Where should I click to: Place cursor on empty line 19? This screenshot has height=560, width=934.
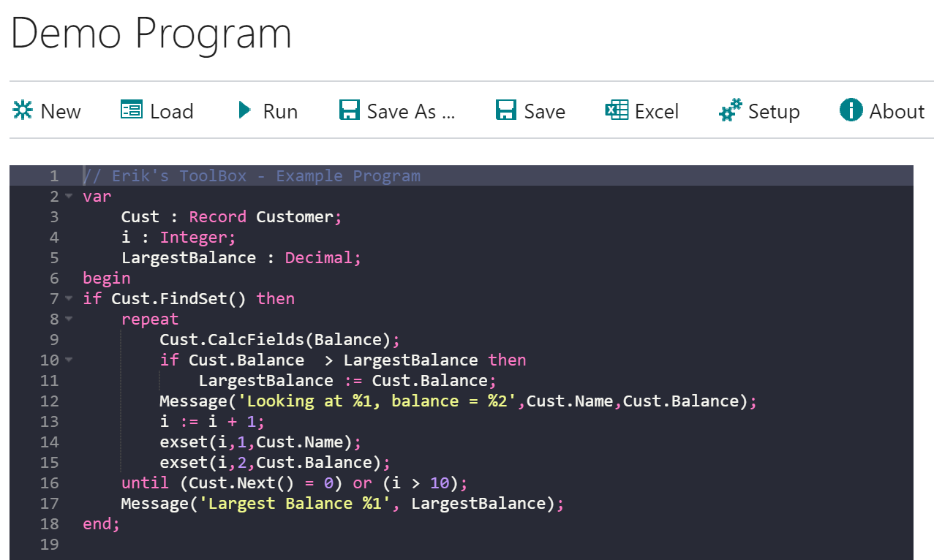293,545
